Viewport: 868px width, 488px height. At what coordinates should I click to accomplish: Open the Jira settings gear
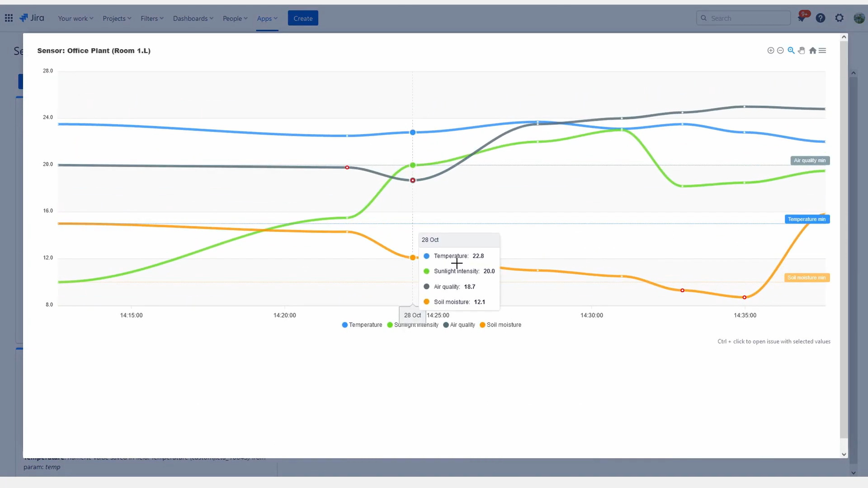840,18
